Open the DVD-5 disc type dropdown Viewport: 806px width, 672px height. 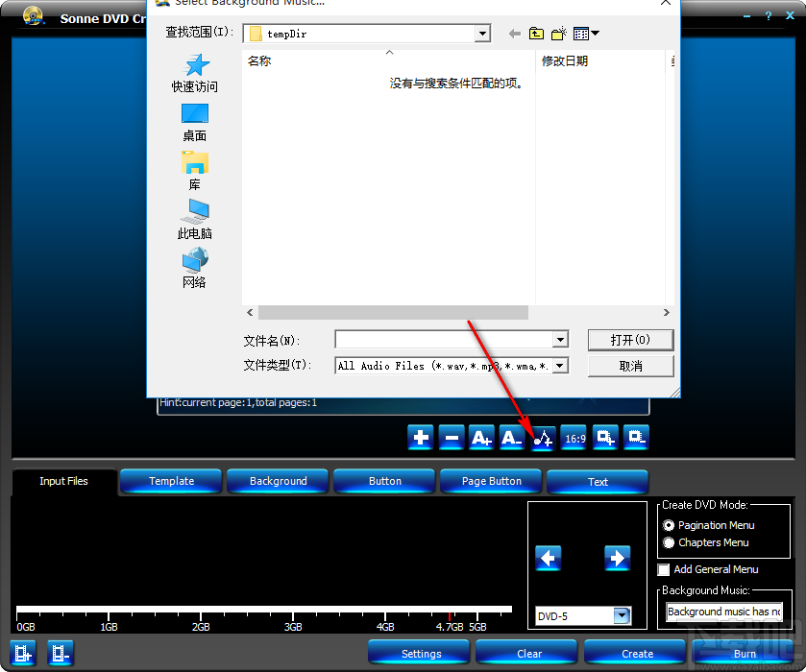[x=623, y=615]
